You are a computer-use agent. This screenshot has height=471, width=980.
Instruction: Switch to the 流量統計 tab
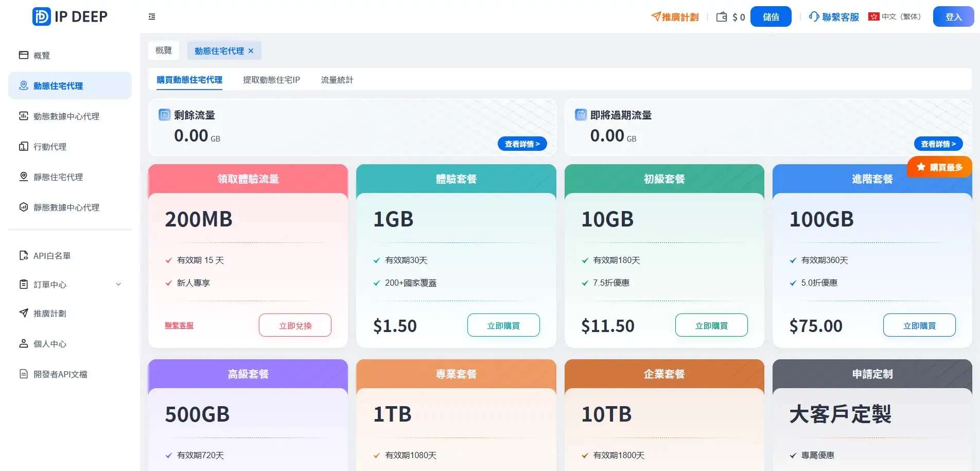pos(337,80)
